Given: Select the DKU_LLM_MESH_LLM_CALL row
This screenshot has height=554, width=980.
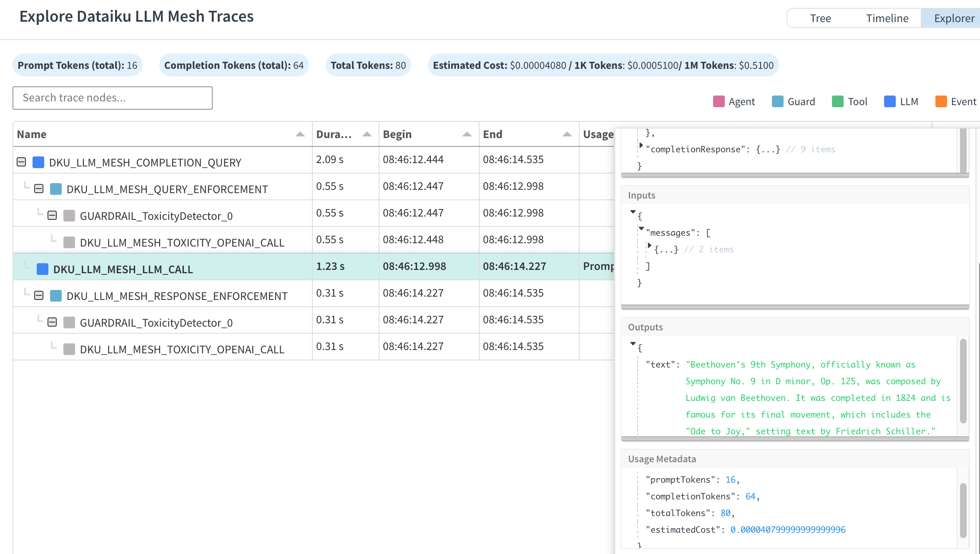Looking at the screenshot, I should click(x=314, y=267).
